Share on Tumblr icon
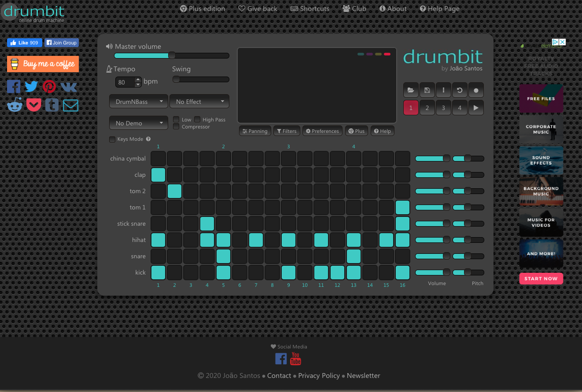The height and width of the screenshot is (392, 582). click(52, 105)
